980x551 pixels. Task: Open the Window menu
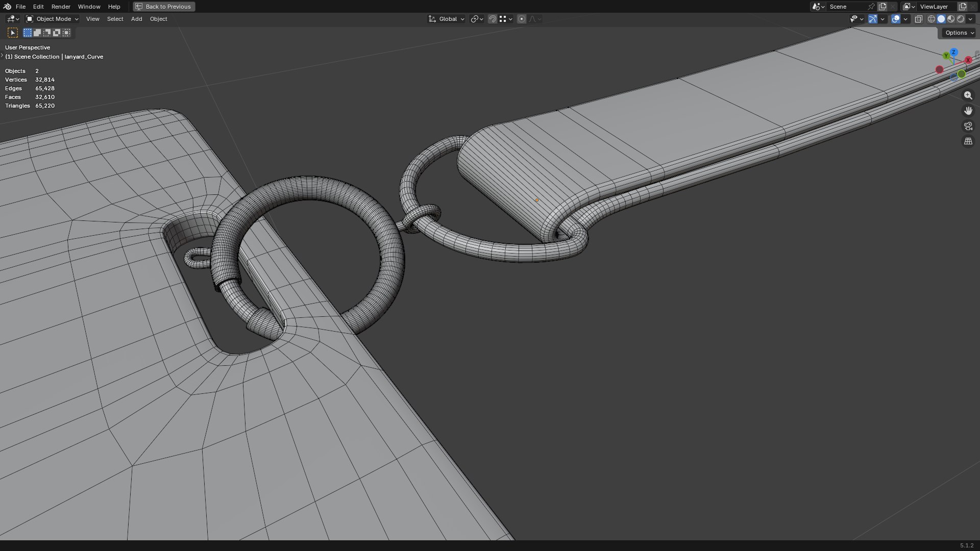[89, 7]
